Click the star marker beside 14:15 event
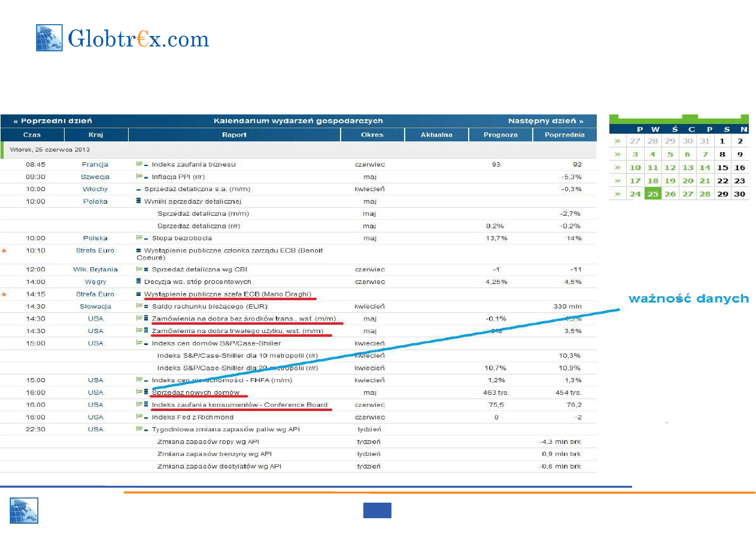The image size is (756, 535). point(4,294)
